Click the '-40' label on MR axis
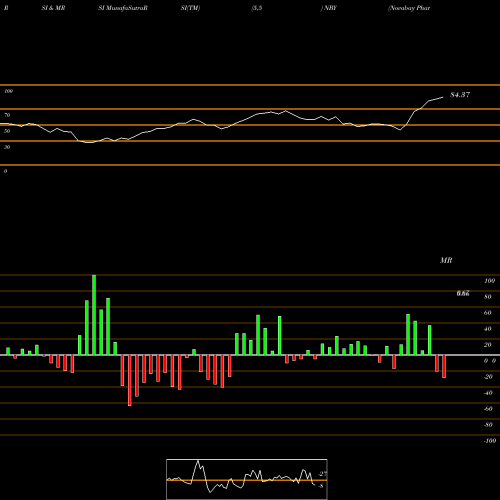Viewport: 500px width, 500px height. tap(488, 393)
